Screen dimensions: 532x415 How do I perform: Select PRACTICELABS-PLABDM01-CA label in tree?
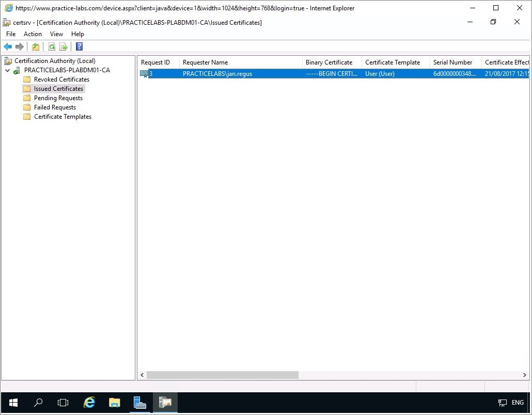(67, 70)
